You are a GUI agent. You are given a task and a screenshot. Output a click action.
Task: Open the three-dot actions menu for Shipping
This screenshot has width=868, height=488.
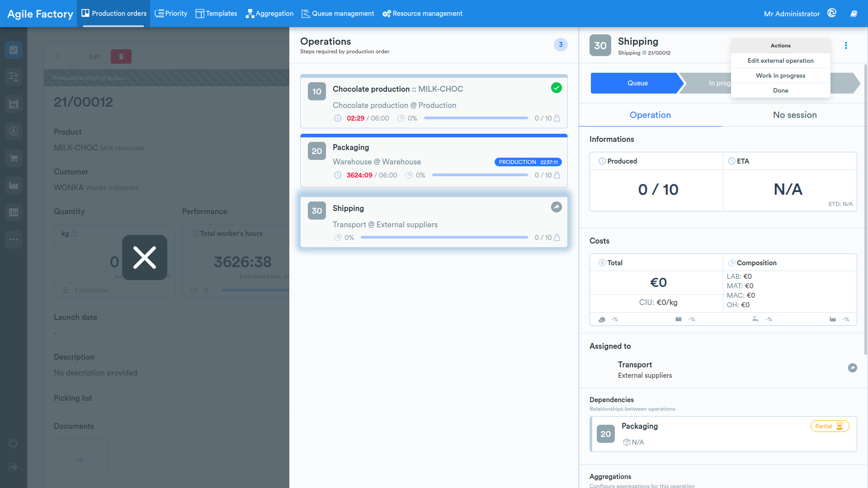tap(846, 45)
